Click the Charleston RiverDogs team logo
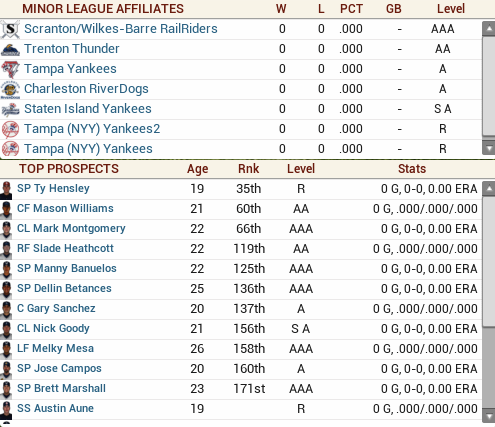Screen dimensions: 495x427 click(x=10, y=89)
